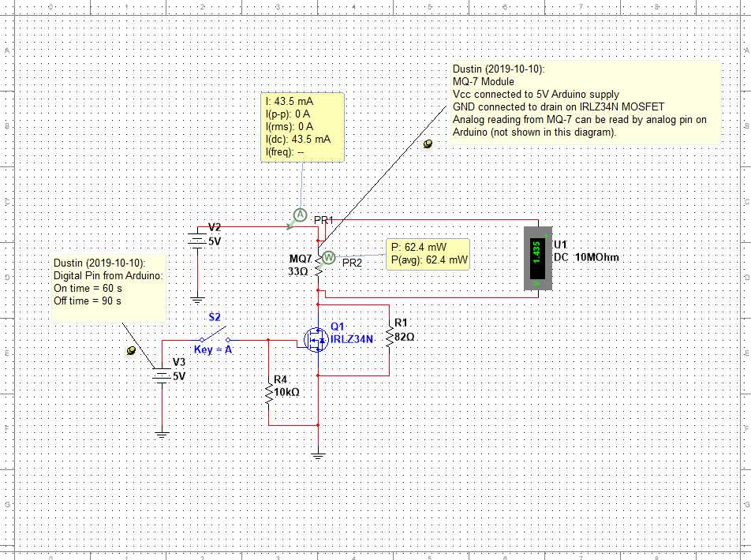The width and height of the screenshot is (751, 560).
Task: Click the ground symbol below V3
Action: [162, 435]
